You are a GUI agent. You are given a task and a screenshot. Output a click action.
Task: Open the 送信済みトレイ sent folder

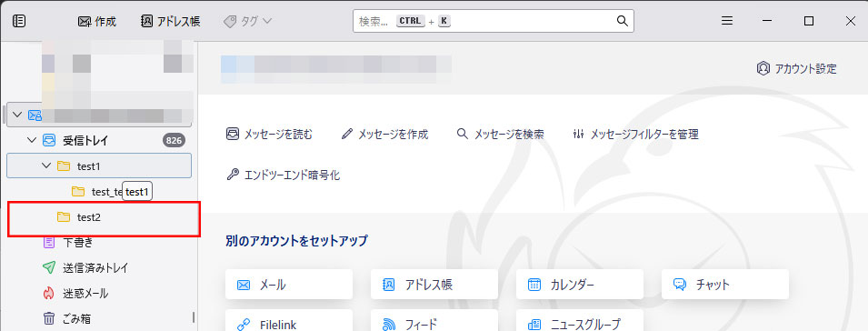[99, 268]
